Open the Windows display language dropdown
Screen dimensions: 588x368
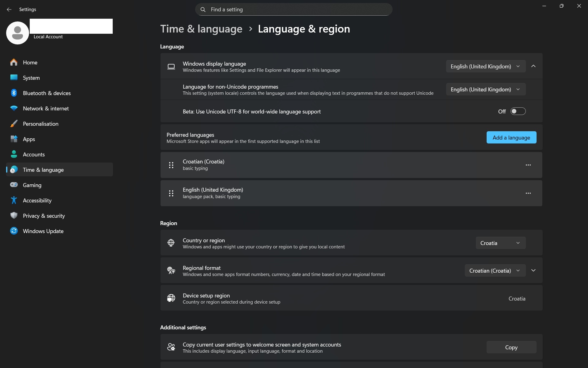[485, 66]
